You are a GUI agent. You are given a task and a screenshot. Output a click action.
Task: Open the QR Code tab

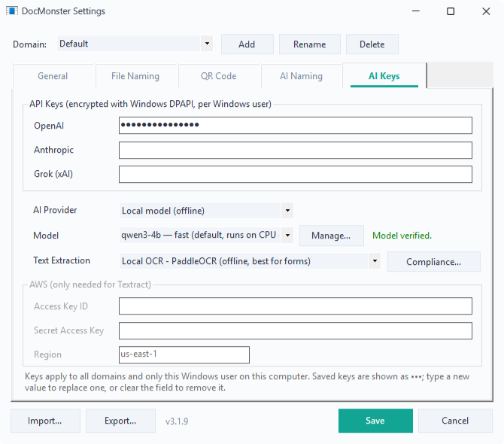click(x=219, y=76)
